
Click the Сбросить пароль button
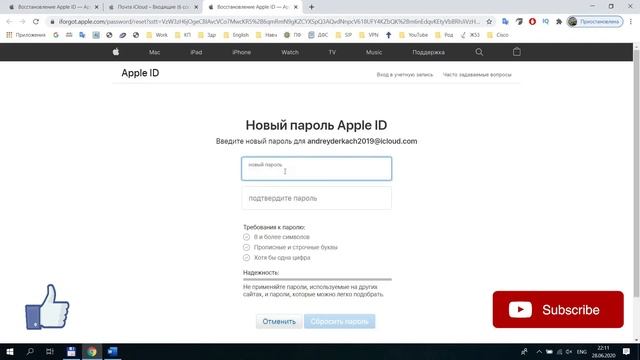tap(339, 322)
